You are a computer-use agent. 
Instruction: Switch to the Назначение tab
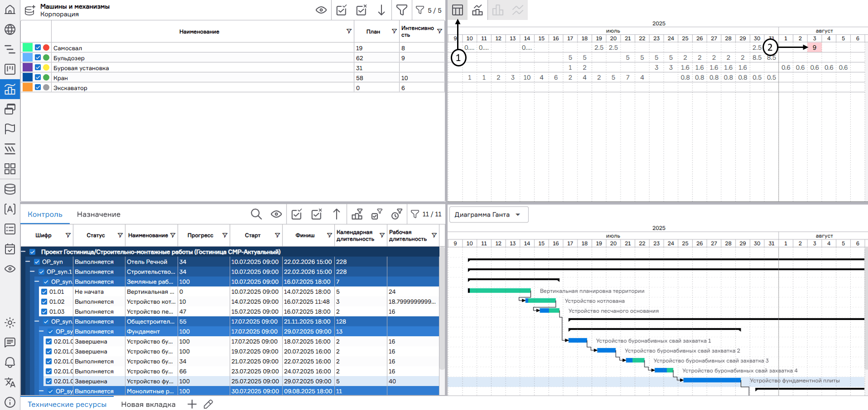[x=98, y=214]
